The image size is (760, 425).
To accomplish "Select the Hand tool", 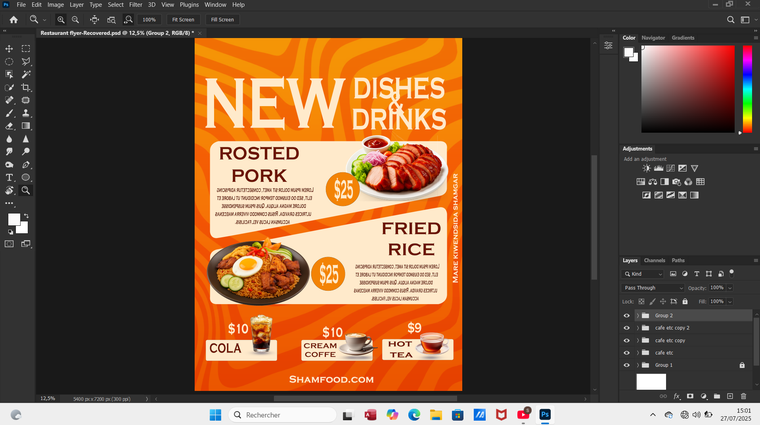I will (9, 190).
